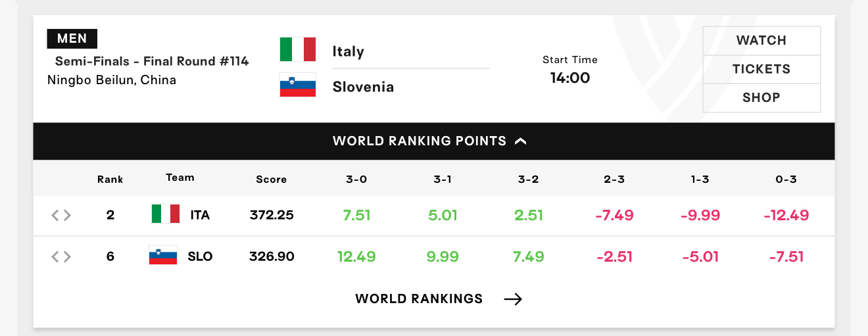Toggle the World Ranking Points header bar

point(434,141)
